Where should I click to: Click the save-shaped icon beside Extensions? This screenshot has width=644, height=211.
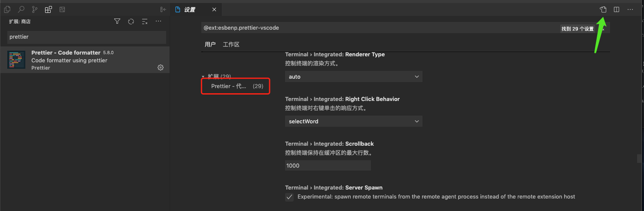62,9
